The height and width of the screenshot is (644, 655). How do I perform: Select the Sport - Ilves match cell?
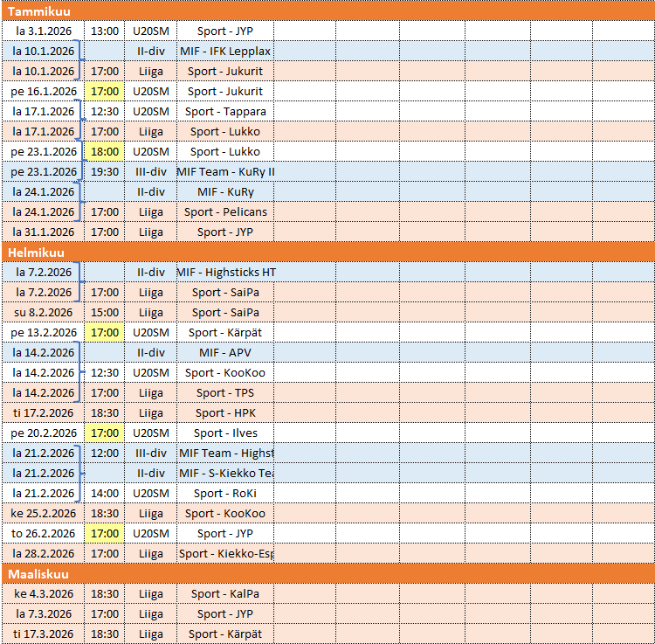pyautogui.click(x=225, y=433)
